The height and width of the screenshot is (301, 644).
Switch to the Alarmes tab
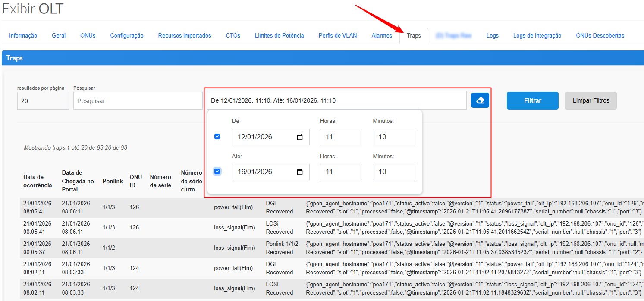tap(382, 36)
